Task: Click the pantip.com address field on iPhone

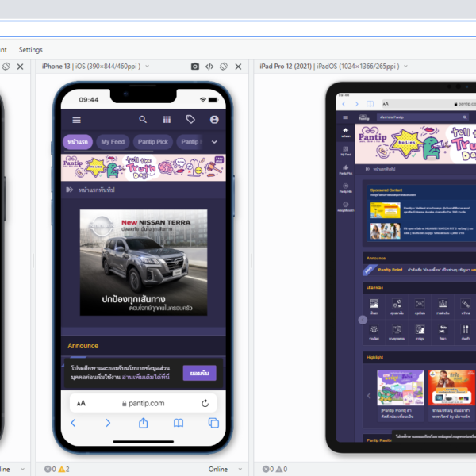Action: pos(144,403)
